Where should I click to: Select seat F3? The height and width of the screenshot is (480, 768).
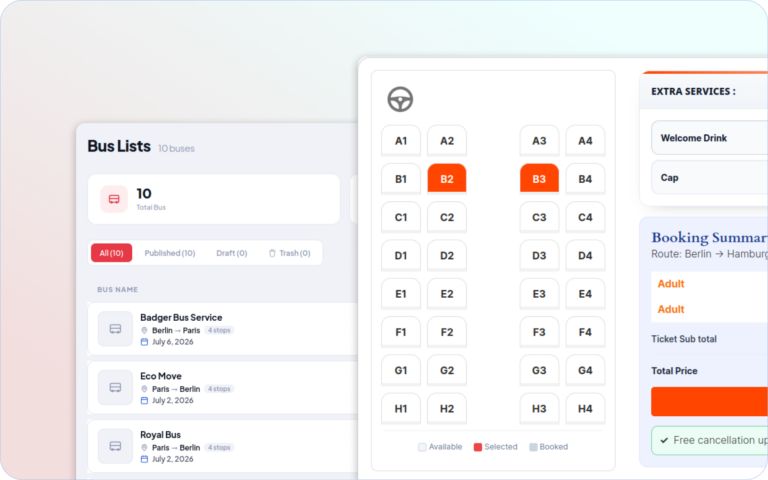(x=539, y=332)
